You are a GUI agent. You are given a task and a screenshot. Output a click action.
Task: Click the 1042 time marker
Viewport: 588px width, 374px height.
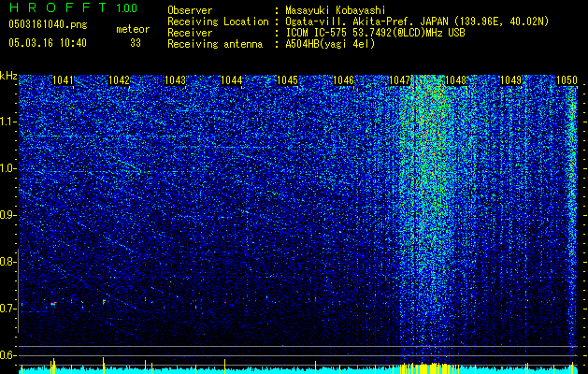click(x=120, y=80)
